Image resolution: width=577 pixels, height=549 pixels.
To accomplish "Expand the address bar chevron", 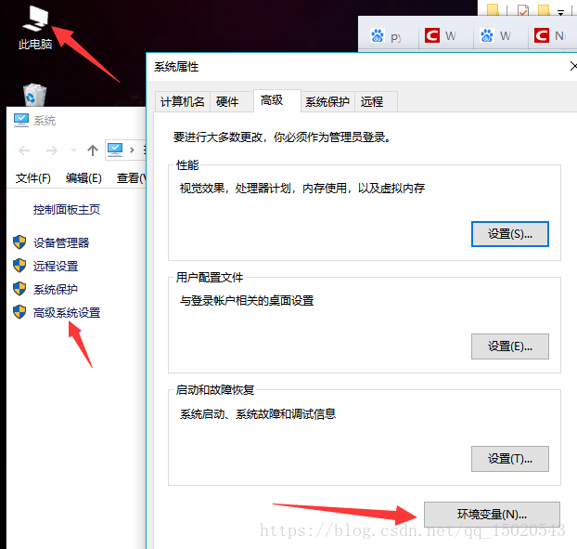I will pos(132,150).
